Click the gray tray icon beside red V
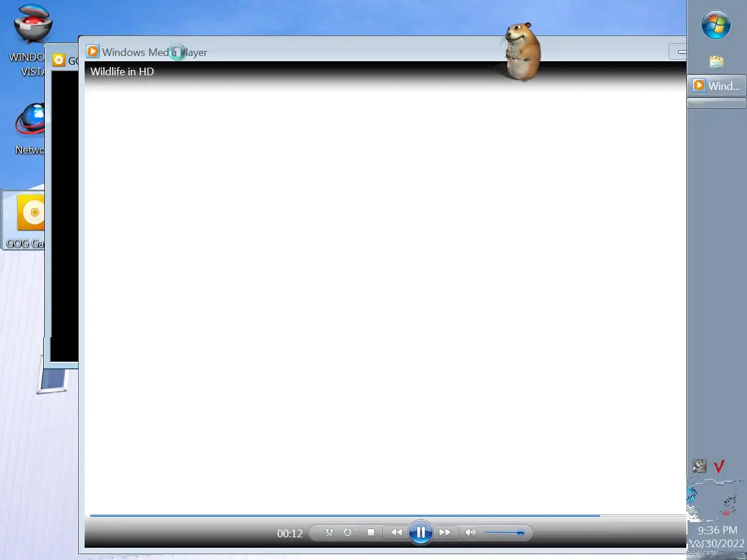This screenshot has width=747, height=560. 699,466
